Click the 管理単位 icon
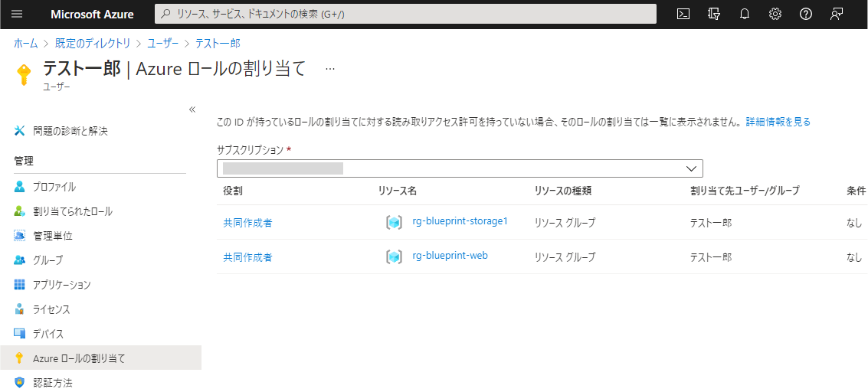 pos(20,236)
